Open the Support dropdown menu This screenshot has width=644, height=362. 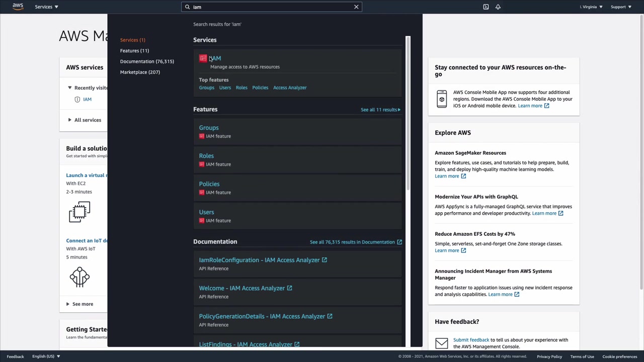pyautogui.click(x=620, y=7)
